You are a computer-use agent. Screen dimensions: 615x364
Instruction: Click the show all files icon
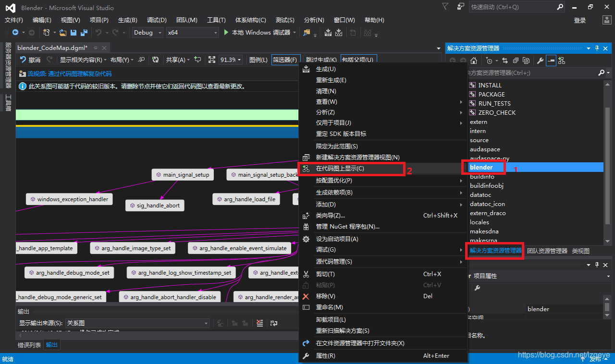[526, 61]
